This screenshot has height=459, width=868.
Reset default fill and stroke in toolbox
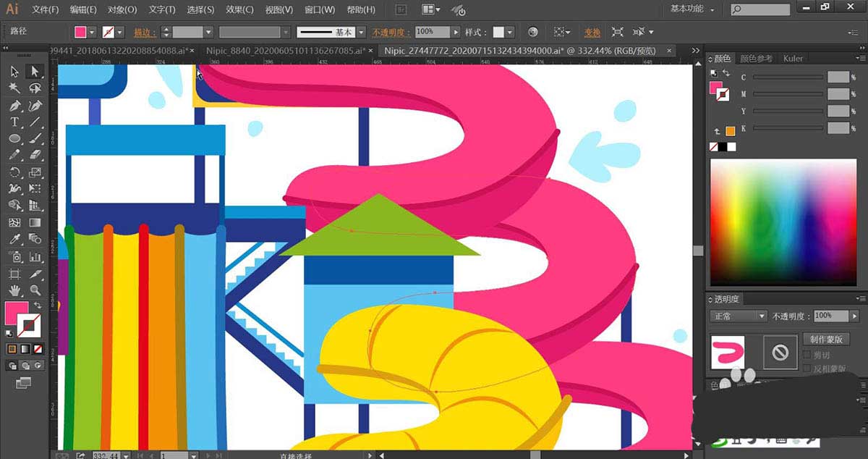click(9, 333)
